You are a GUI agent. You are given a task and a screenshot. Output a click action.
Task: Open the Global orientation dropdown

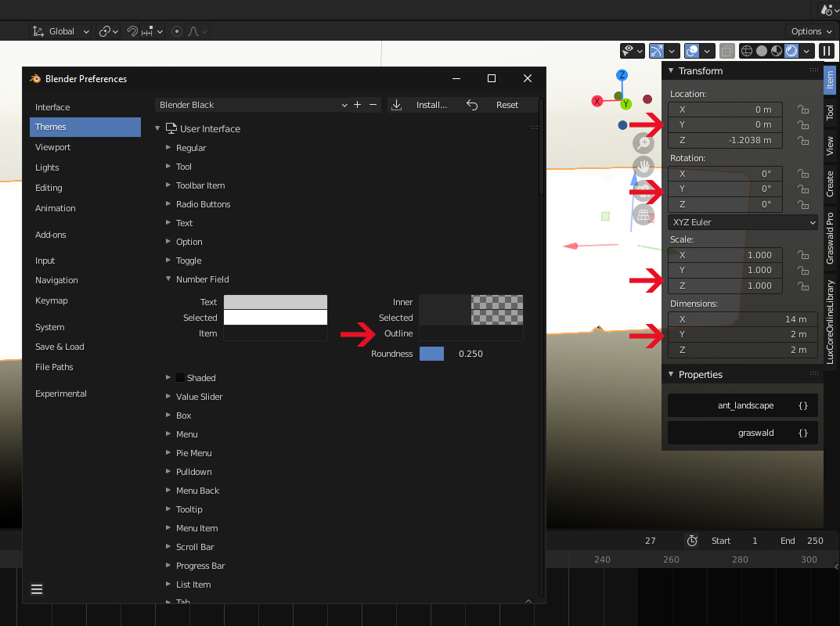pos(60,31)
